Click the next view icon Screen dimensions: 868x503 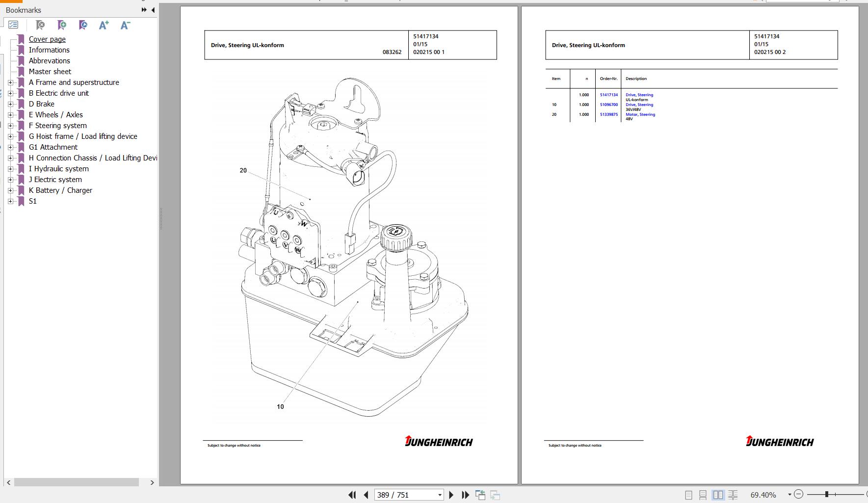tap(495, 495)
